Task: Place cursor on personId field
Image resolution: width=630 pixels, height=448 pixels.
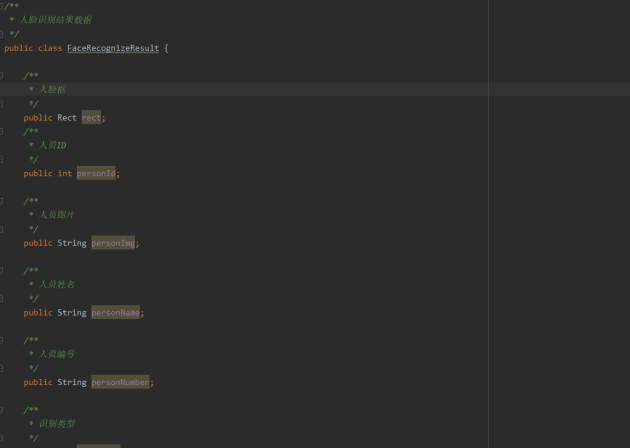Action: tap(96, 173)
